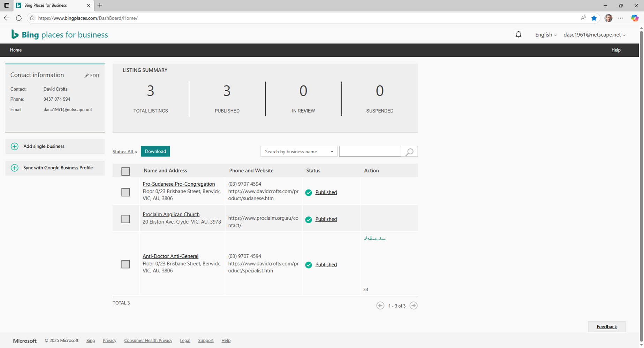
Task: Select the Proclaim Anglican Church checkbox
Action: [x=126, y=219]
